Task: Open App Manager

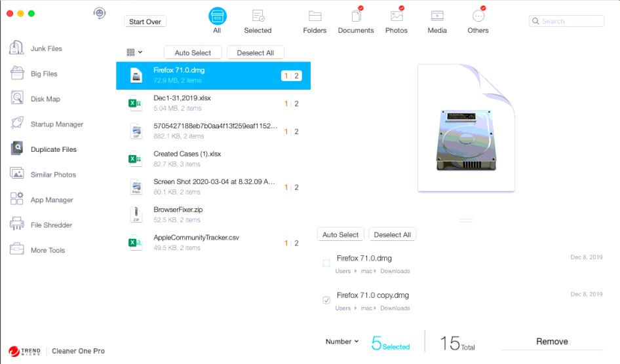Action: click(41, 200)
